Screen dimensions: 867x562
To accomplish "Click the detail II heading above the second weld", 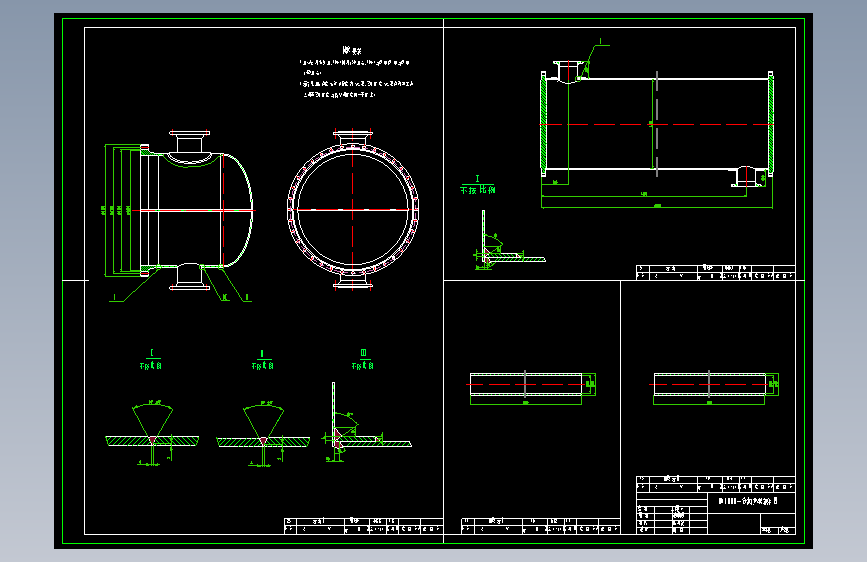I will pyautogui.click(x=263, y=360).
